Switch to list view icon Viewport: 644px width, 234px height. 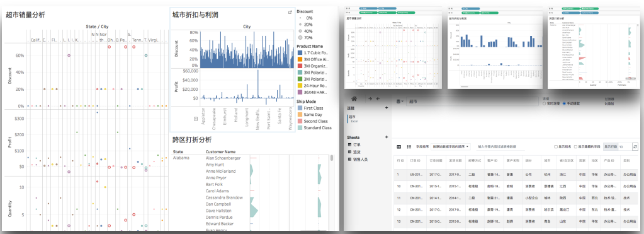(x=409, y=147)
